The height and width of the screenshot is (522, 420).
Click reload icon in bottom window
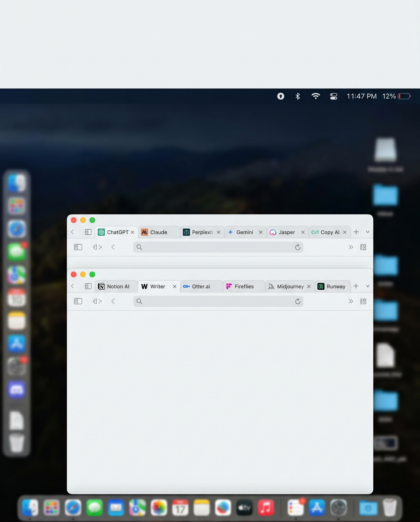[298, 301]
